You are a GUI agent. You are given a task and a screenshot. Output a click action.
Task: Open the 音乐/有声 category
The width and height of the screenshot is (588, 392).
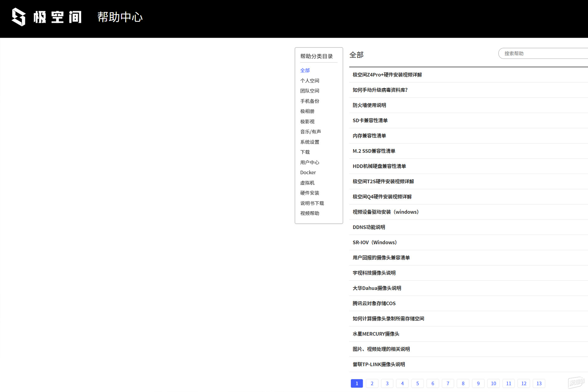[311, 132]
